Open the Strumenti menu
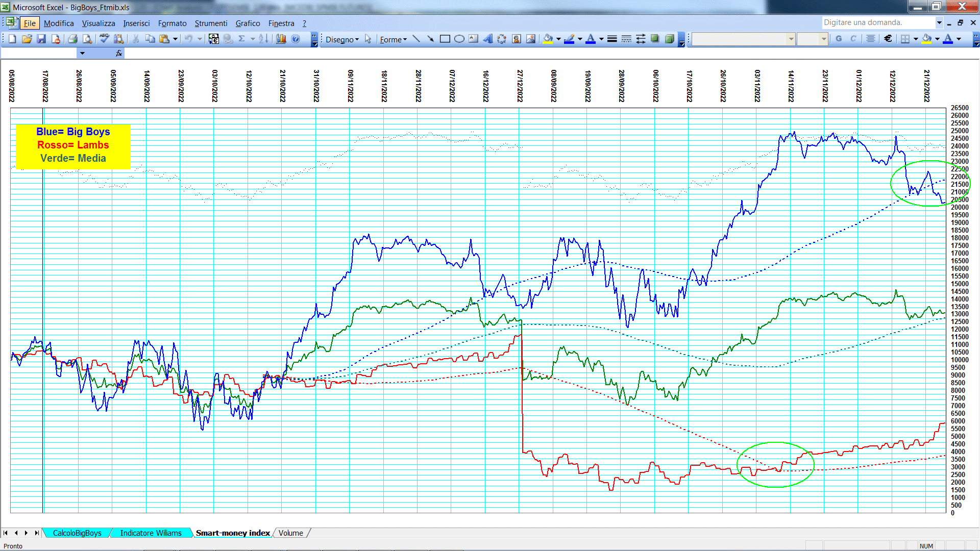Viewport: 980px width, 551px height. (x=211, y=23)
